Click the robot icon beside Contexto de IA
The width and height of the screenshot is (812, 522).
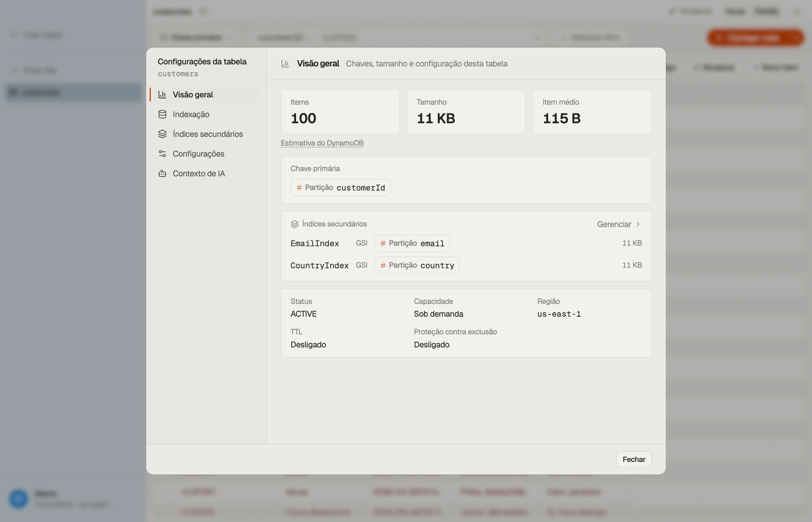coord(162,173)
